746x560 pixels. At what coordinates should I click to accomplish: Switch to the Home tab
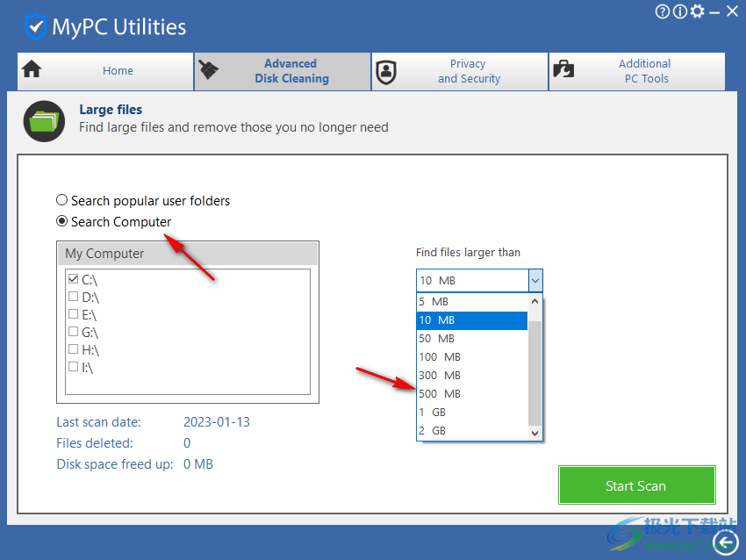click(105, 71)
